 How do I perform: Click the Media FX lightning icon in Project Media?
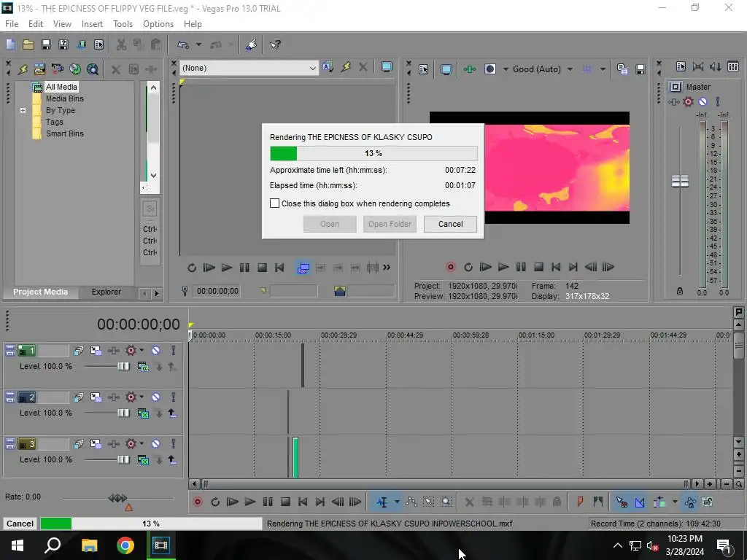[x=23, y=69]
